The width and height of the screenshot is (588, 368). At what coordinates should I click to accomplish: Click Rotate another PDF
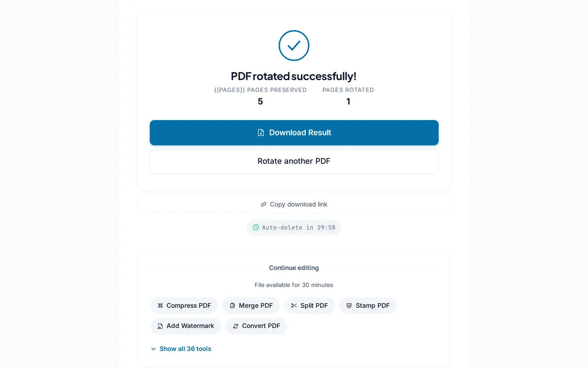(x=294, y=161)
